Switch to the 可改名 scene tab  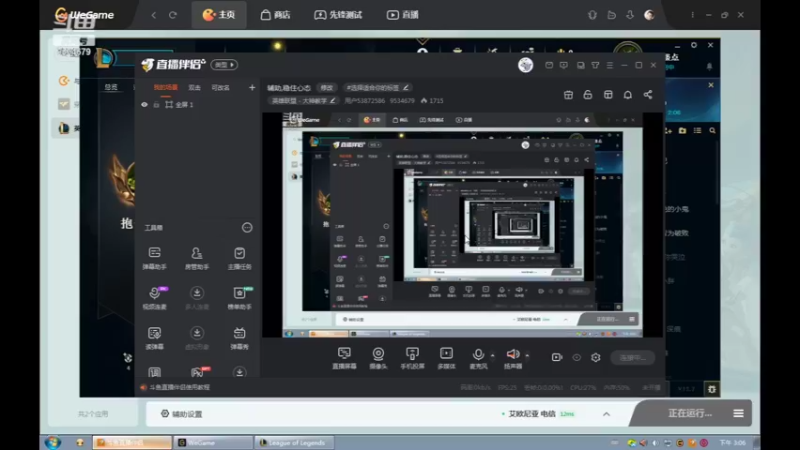[x=220, y=88]
